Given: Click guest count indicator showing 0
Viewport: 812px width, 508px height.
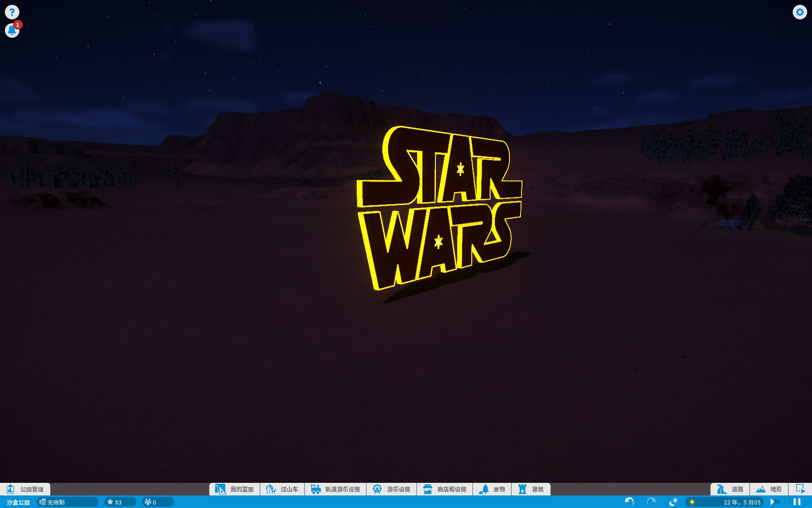Looking at the screenshot, I should click(158, 502).
